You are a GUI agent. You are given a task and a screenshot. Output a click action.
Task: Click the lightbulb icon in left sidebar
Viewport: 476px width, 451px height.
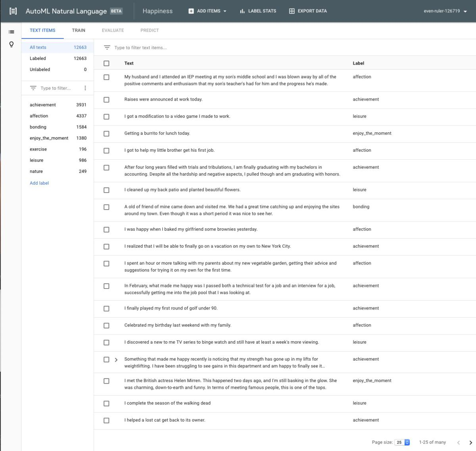click(12, 44)
